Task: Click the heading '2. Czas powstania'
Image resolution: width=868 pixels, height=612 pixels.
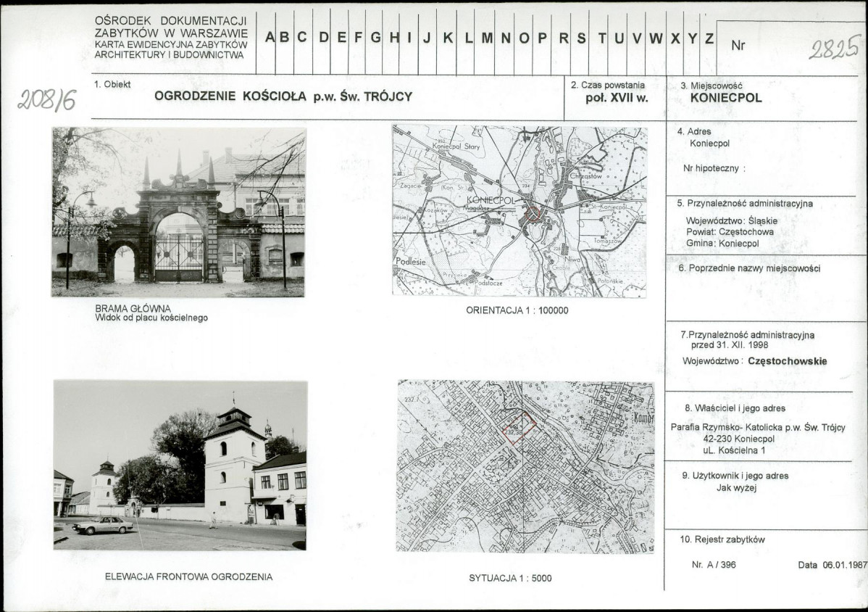Action: pos(608,86)
